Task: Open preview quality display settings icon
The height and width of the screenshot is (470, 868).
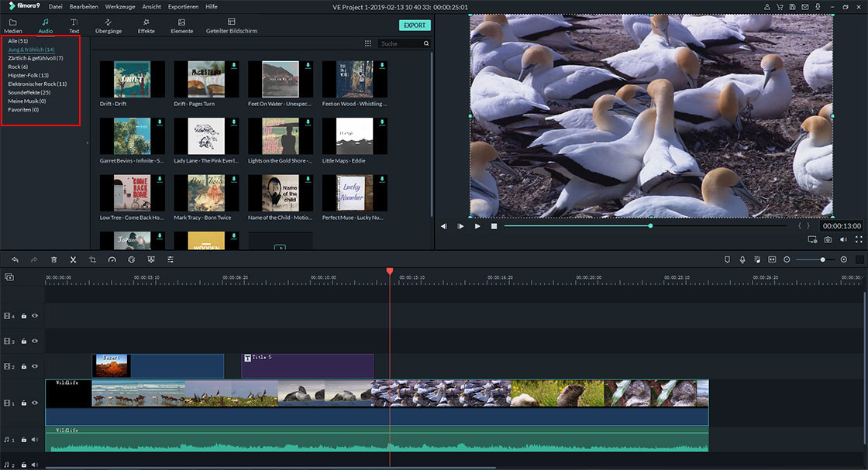Action: pos(812,239)
